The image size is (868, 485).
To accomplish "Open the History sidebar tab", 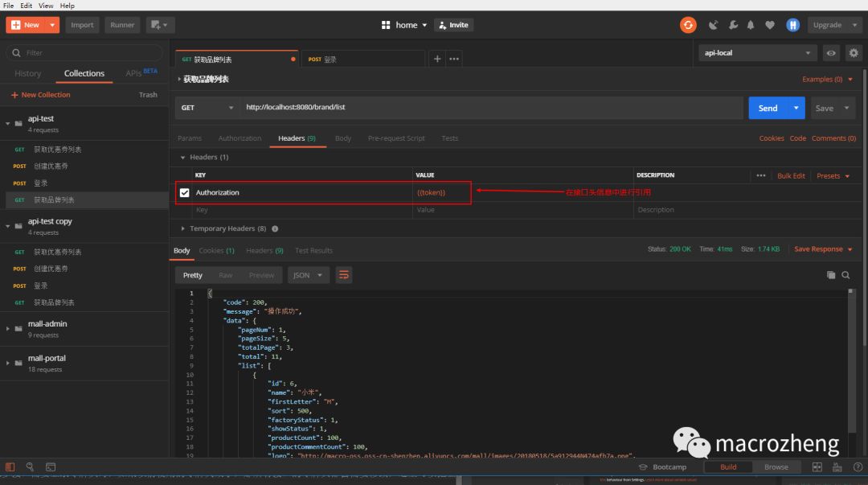I will (x=27, y=73).
